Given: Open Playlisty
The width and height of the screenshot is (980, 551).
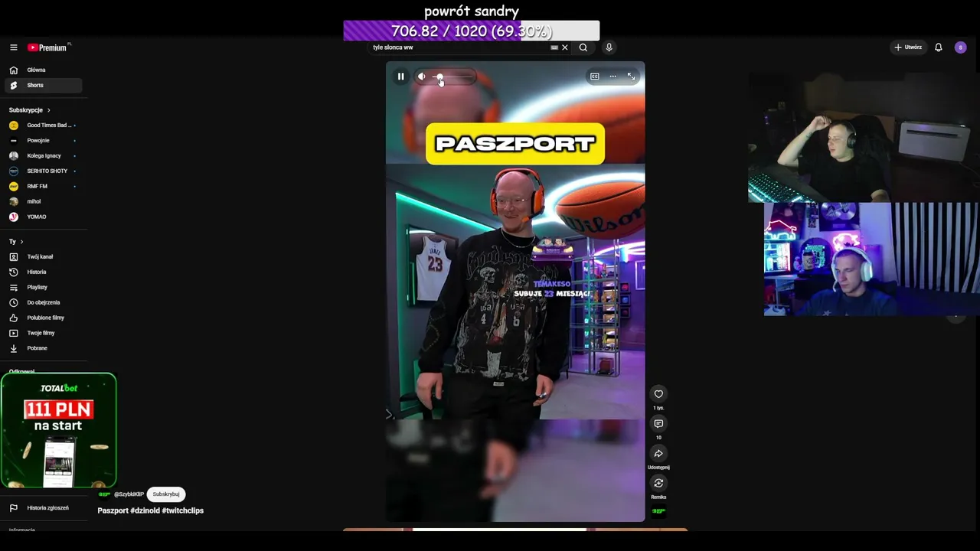Looking at the screenshot, I should click(x=43, y=287).
